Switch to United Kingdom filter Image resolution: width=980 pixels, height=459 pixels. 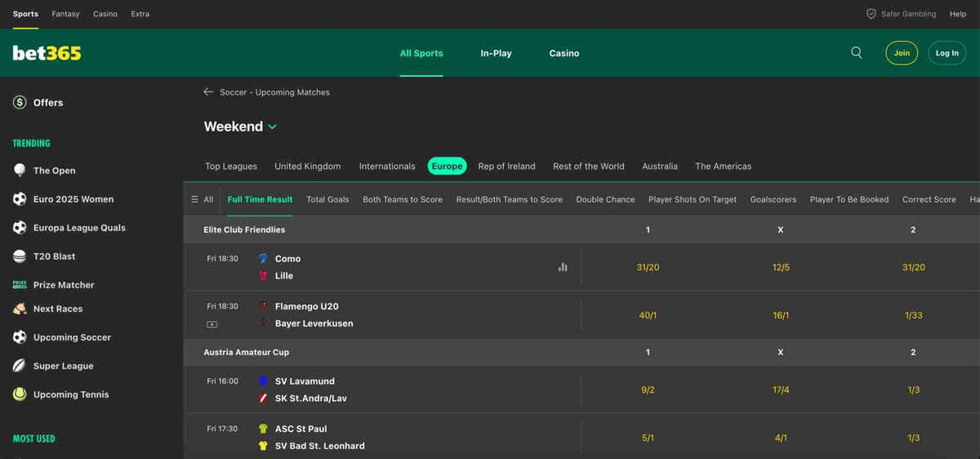(308, 166)
